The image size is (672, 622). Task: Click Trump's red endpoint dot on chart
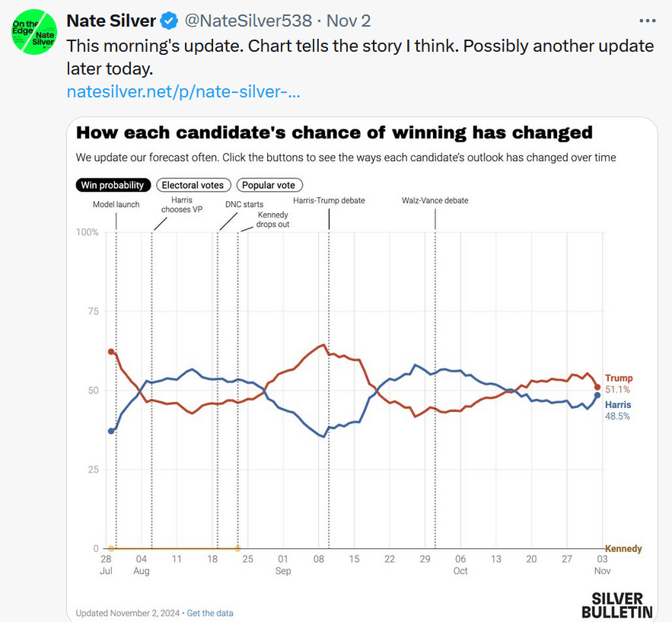point(597,388)
